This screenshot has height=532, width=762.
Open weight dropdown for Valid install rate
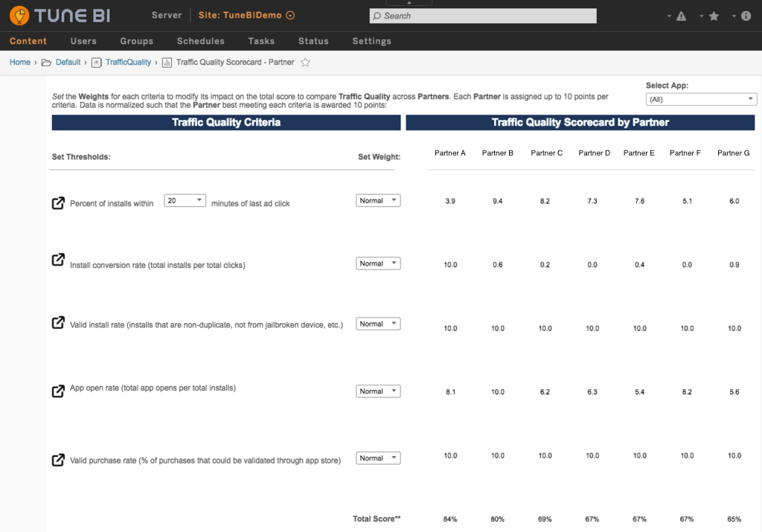[x=378, y=324]
